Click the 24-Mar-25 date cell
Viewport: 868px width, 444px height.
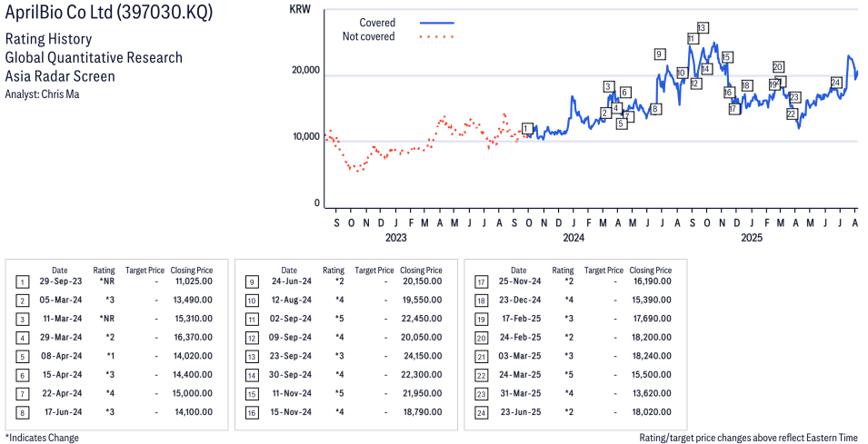click(x=521, y=375)
